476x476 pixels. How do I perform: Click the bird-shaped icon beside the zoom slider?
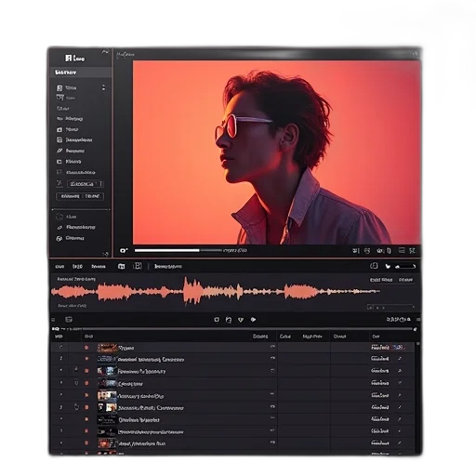(x=388, y=266)
